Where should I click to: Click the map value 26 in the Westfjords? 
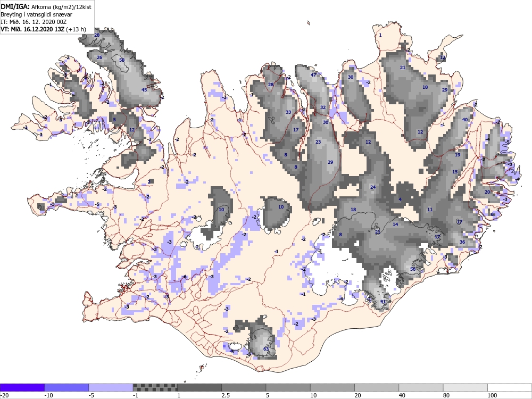click(x=99, y=57)
